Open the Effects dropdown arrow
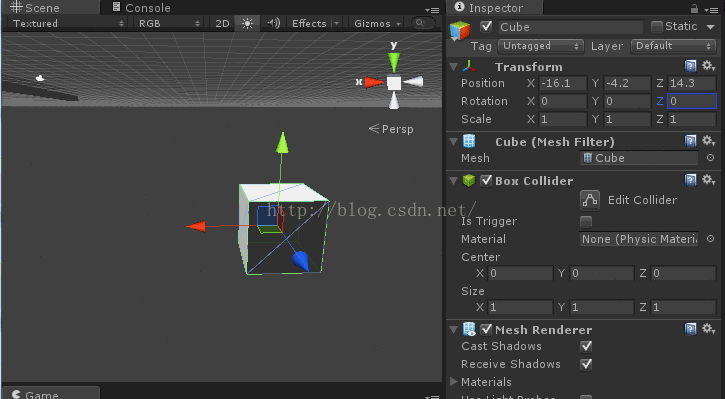 point(337,24)
